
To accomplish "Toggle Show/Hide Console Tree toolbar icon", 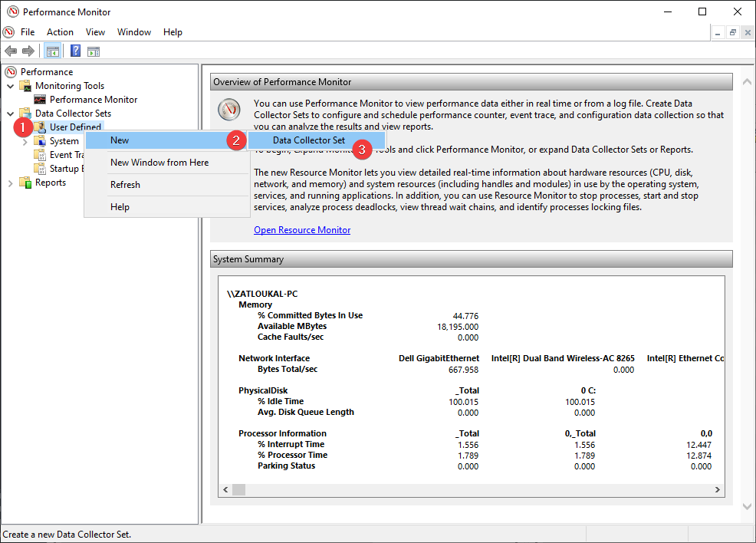I will [53, 51].
